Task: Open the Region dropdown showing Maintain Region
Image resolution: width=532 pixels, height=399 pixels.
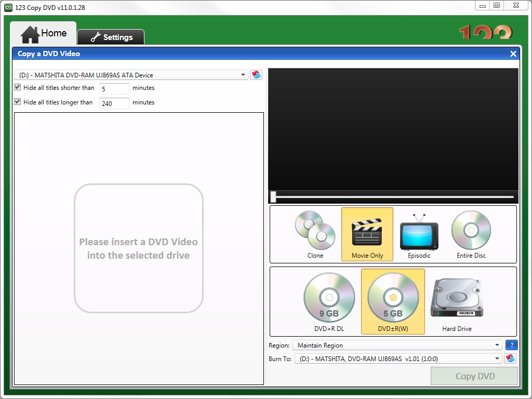Action: (397, 345)
